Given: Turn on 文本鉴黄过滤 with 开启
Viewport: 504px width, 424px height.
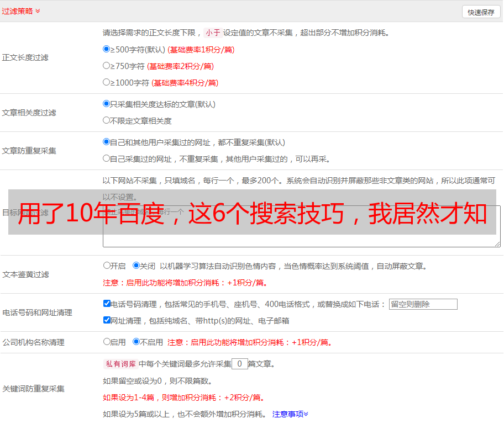Looking at the screenshot, I should click(x=107, y=266).
